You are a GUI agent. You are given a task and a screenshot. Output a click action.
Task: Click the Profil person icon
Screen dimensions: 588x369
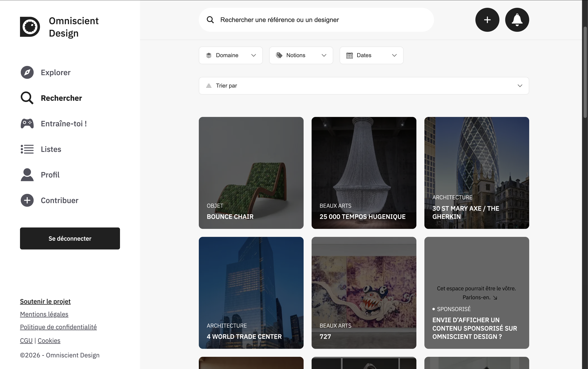27,175
